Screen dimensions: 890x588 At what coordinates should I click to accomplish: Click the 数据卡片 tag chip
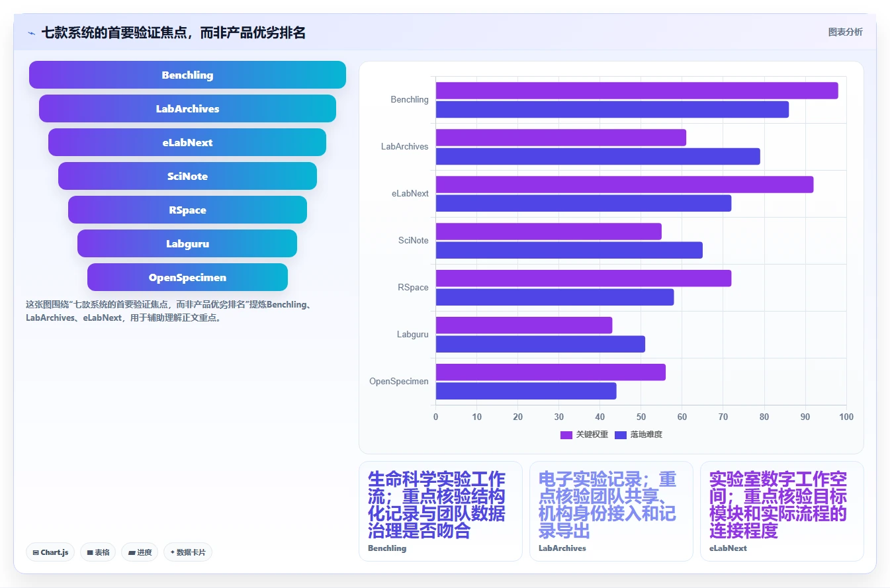188,552
